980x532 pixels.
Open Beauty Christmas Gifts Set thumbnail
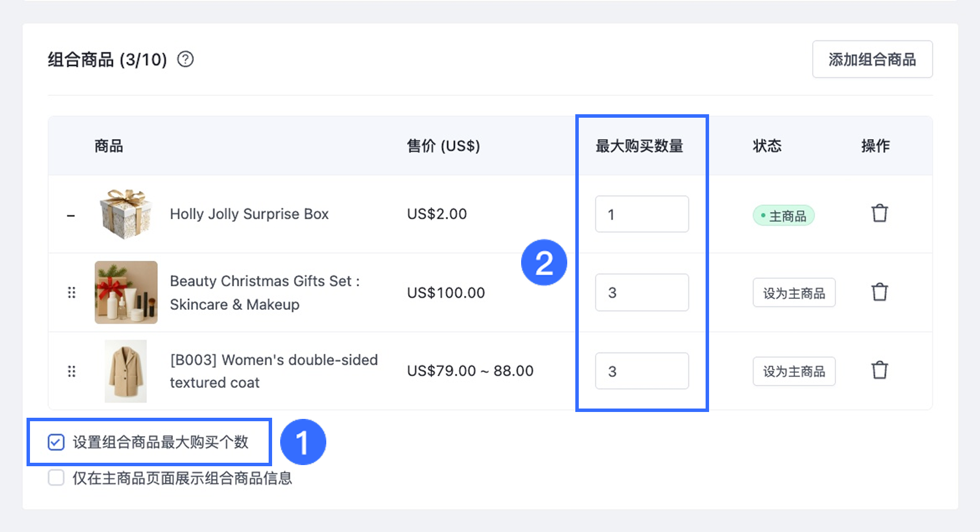[126, 293]
